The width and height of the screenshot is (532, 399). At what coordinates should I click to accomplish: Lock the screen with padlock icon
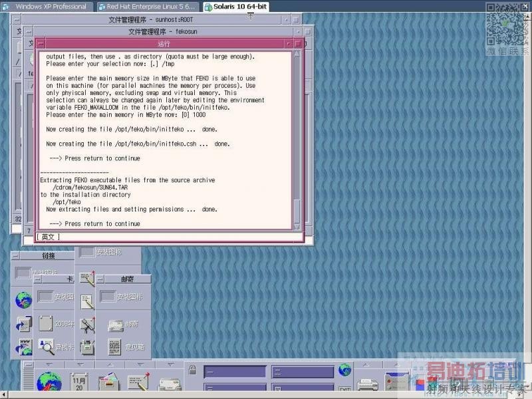click(192, 370)
